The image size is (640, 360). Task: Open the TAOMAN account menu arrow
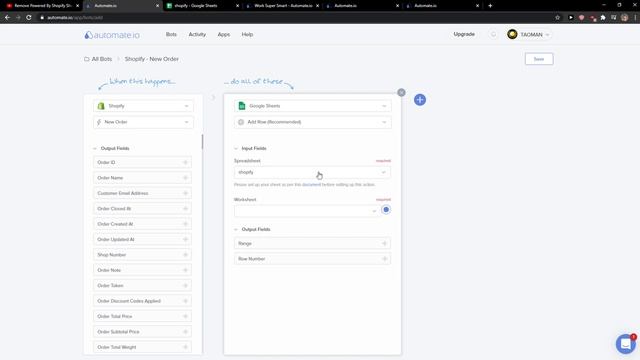click(547, 35)
